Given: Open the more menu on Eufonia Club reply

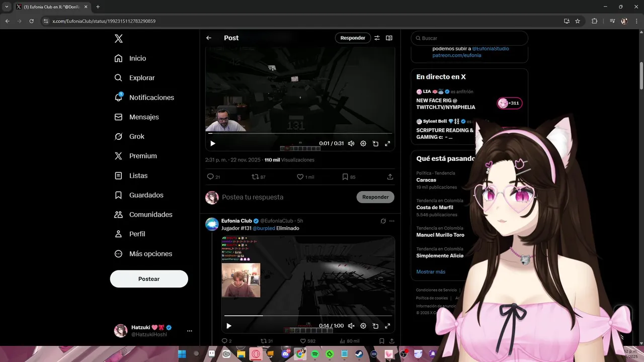Looking at the screenshot, I should pos(392,221).
